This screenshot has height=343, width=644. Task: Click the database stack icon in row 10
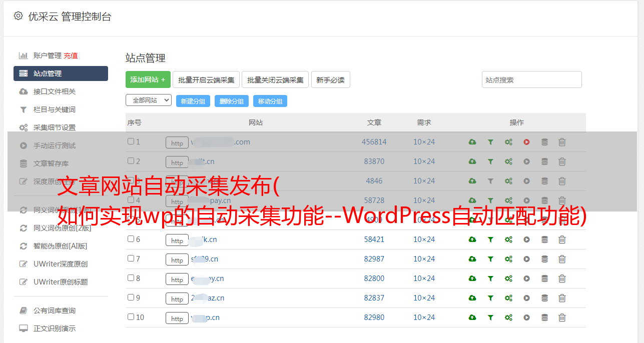544,317
